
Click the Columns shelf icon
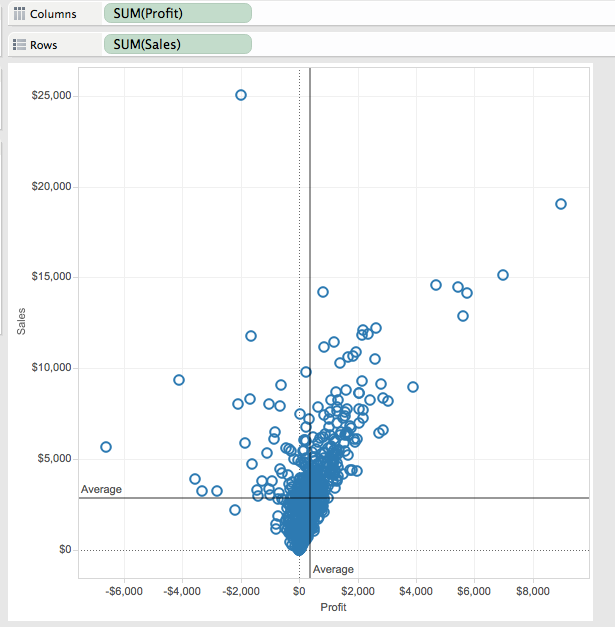coord(19,13)
